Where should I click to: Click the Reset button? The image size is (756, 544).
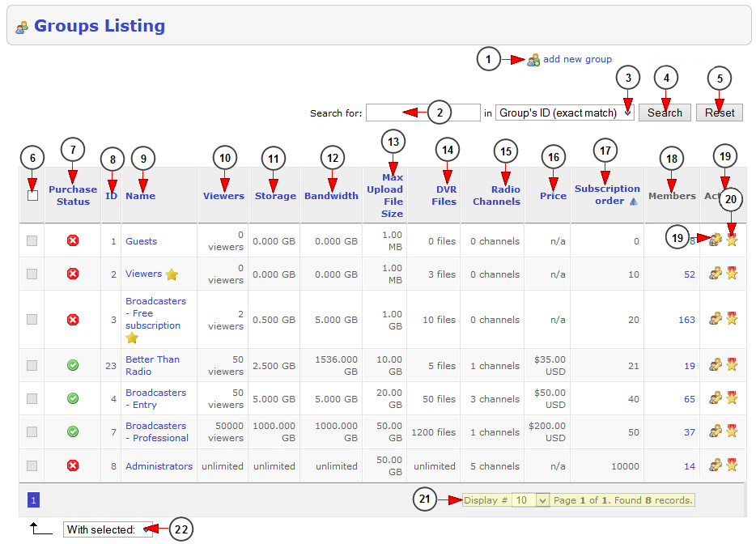point(719,113)
